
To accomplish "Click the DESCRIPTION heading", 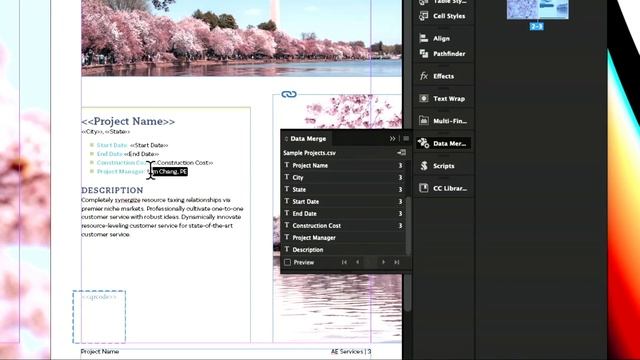I will (x=112, y=190).
